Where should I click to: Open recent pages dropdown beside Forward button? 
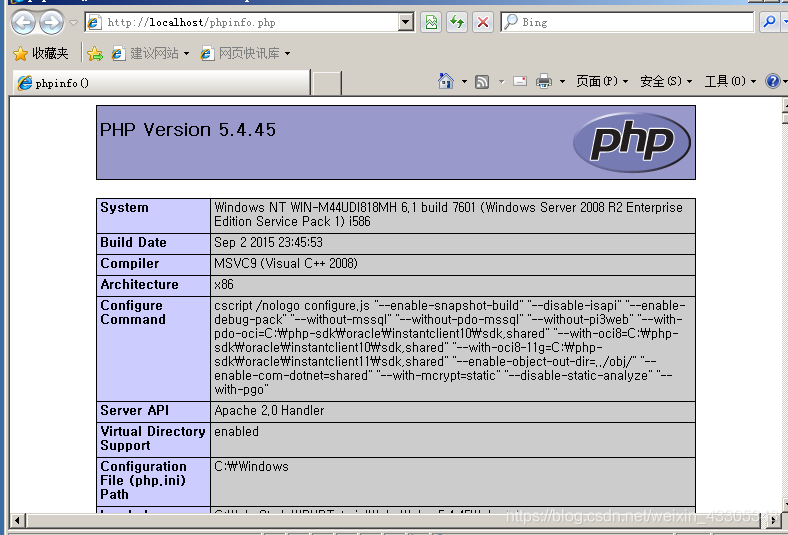point(73,23)
